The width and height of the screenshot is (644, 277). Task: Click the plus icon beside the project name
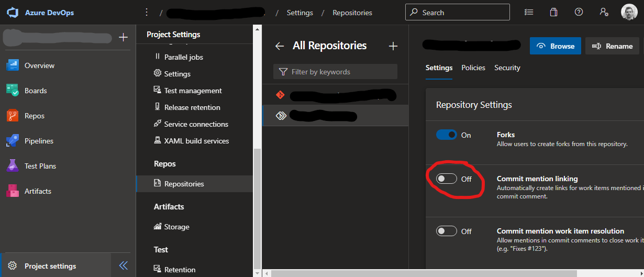coord(123,37)
